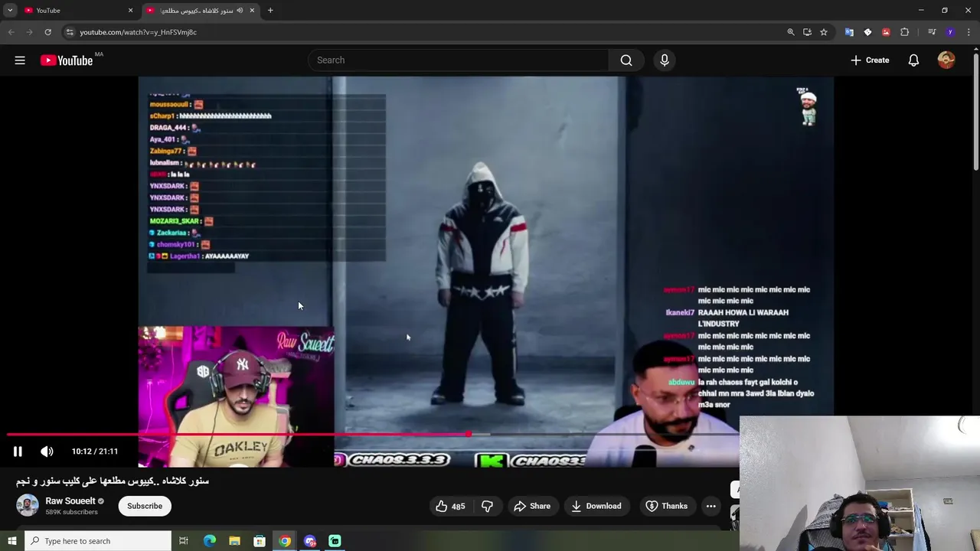Screen dimensions: 980x551
Task: Open the red image extension icon
Action: pos(886,32)
